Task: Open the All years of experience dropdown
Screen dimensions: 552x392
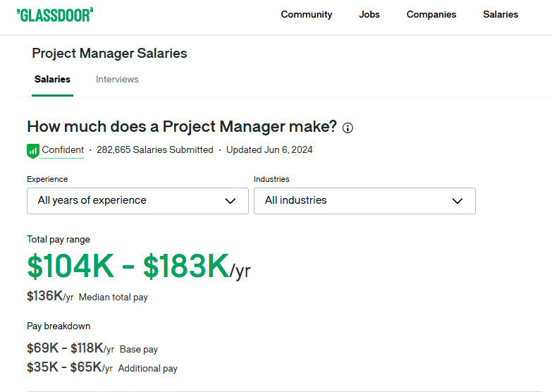Action: point(137,201)
